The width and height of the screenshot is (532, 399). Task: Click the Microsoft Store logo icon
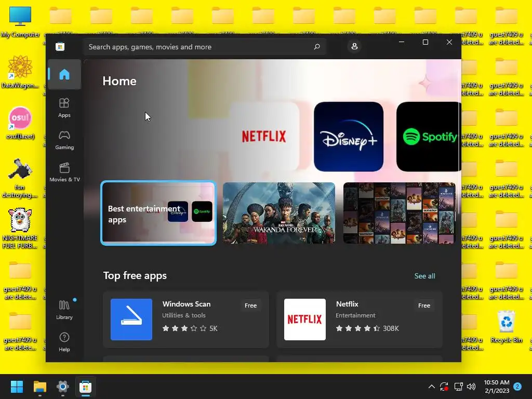tap(60, 46)
